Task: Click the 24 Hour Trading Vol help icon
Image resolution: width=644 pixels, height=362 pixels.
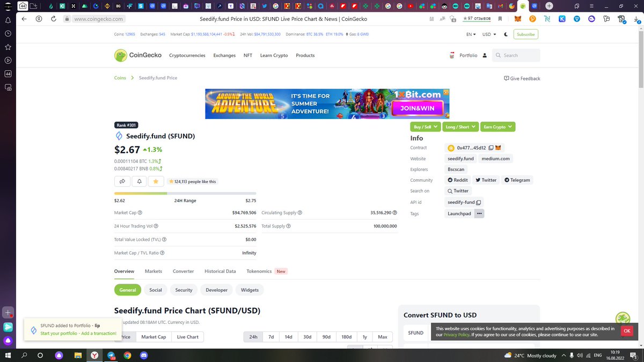Action: 156,226
